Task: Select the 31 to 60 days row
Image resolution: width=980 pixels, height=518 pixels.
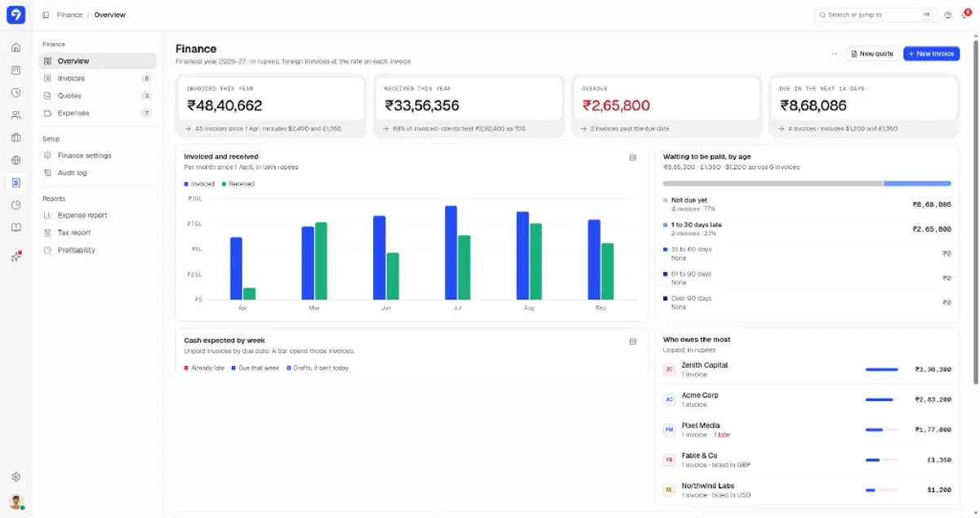Action: click(807, 253)
